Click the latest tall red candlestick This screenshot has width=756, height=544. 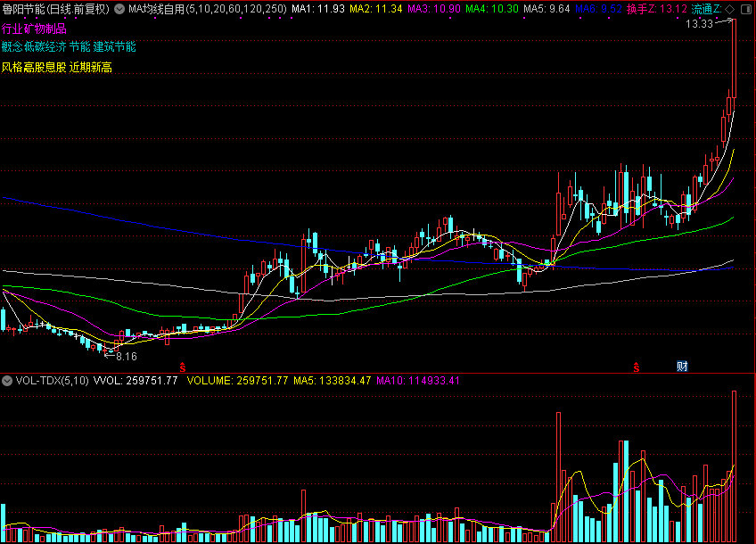(734, 58)
